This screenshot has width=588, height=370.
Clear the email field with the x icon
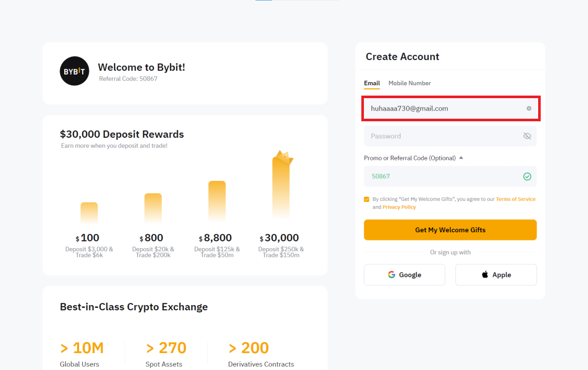[529, 108]
